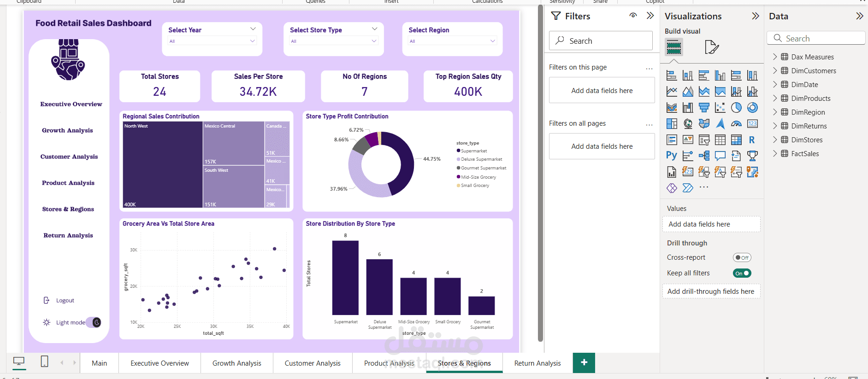Select the Ribbon chart visual
868x379 pixels.
point(672,108)
